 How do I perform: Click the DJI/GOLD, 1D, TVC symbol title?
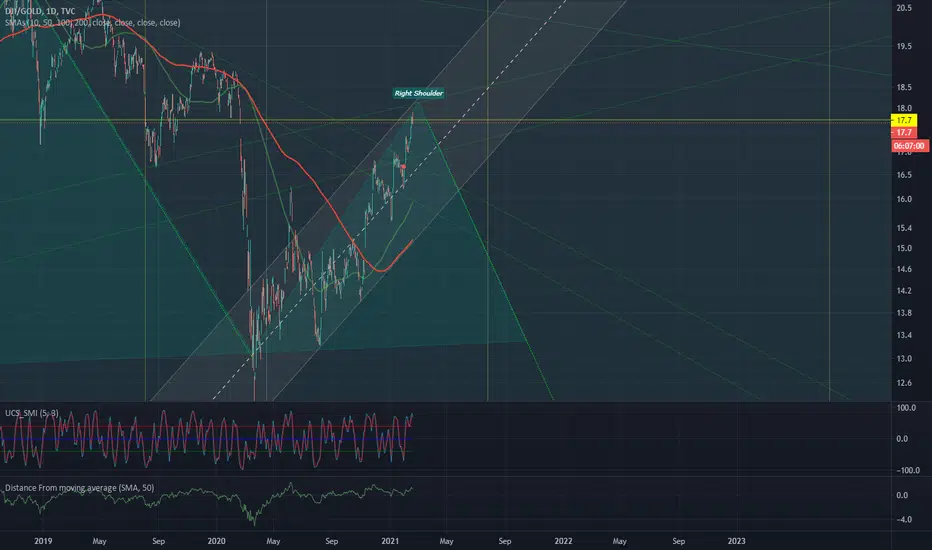[40, 11]
